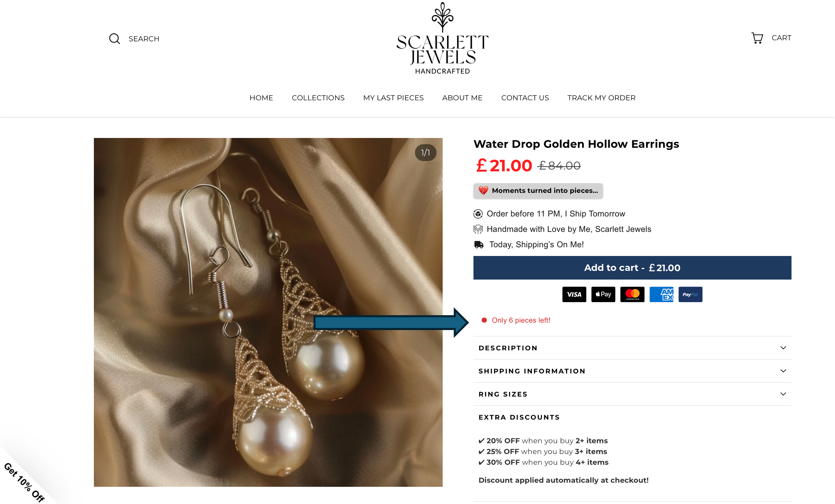Expand the Ring Sizes section
This screenshot has height=504, width=835.
[x=633, y=394]
